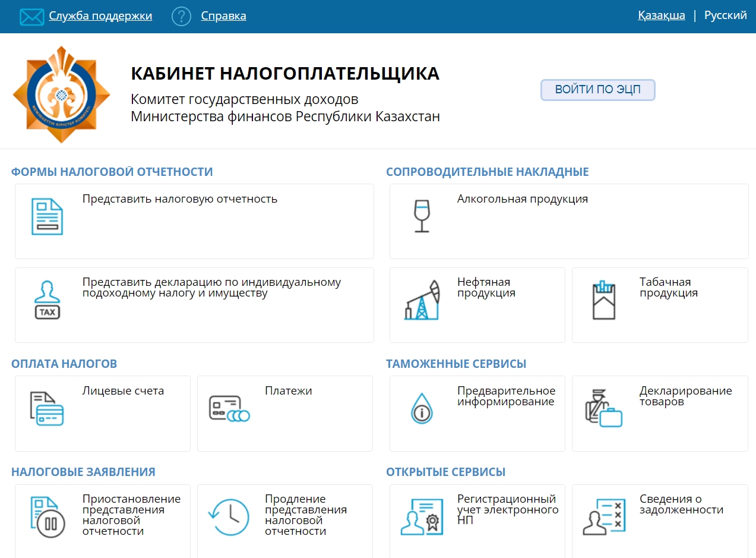756x558 pixels.
Task: Click the oil pump icon
Action: [x=423, y=301]
